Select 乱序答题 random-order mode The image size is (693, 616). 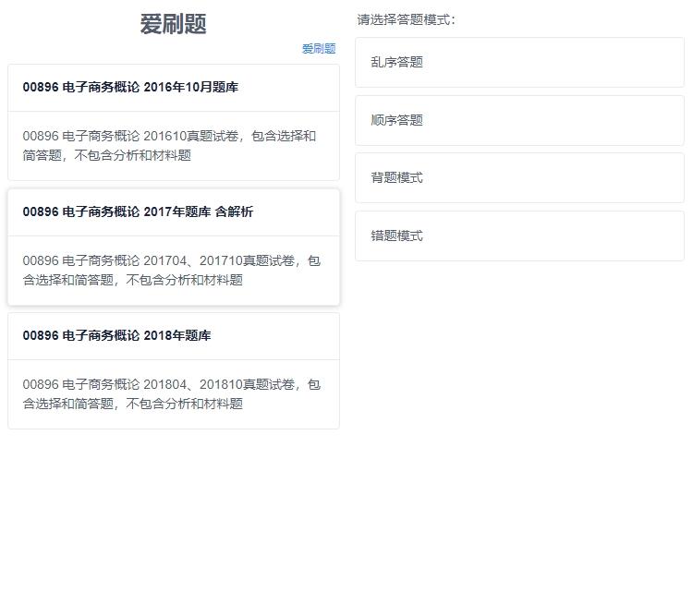click(x=397, y=63)
